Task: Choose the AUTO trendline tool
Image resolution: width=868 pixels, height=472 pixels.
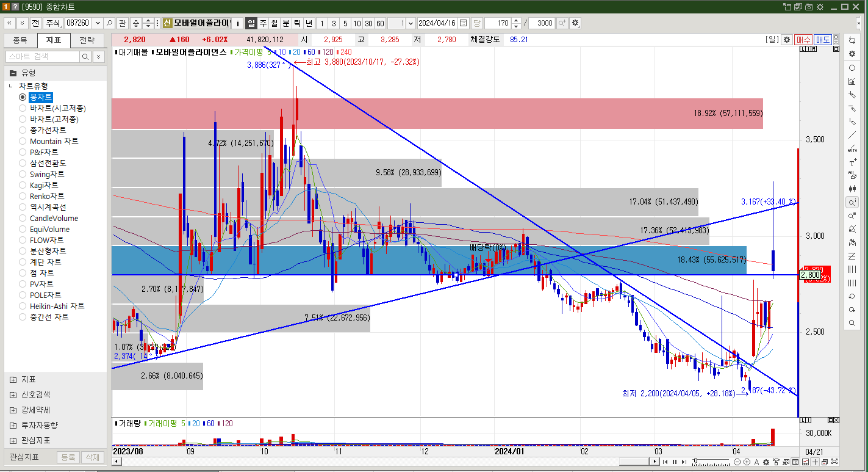Action: (x=852, y=148)
